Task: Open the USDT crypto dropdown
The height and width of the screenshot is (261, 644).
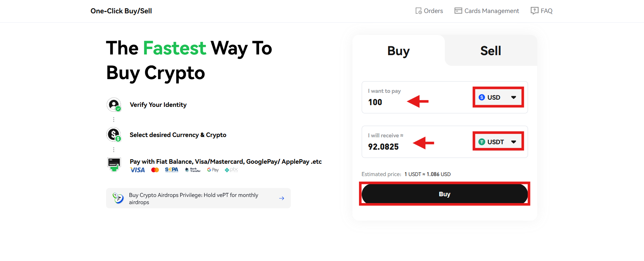Action: [x=514, y=141]
